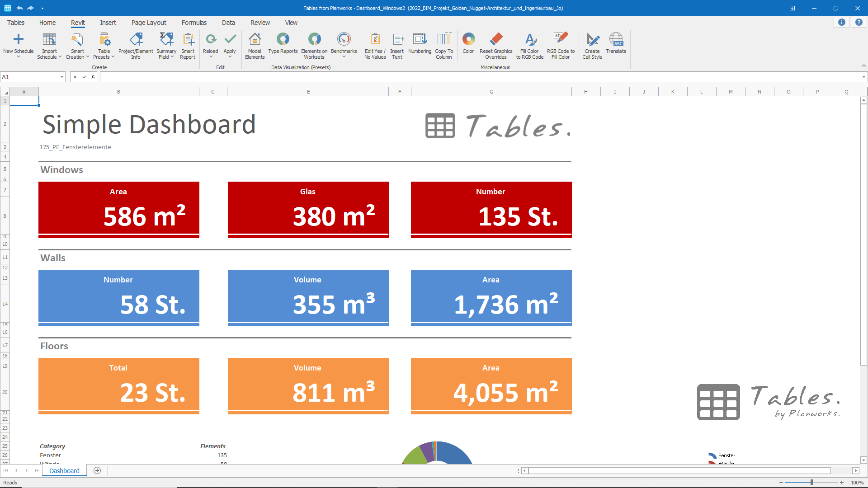
Task: Open the Benchmarks tool
Action: [344, 39]
